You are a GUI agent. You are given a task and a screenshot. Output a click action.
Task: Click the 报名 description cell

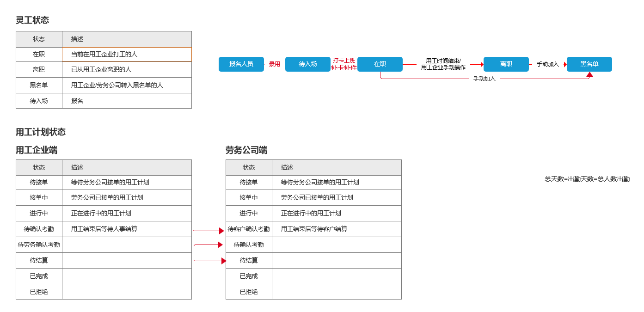[127, 101]
